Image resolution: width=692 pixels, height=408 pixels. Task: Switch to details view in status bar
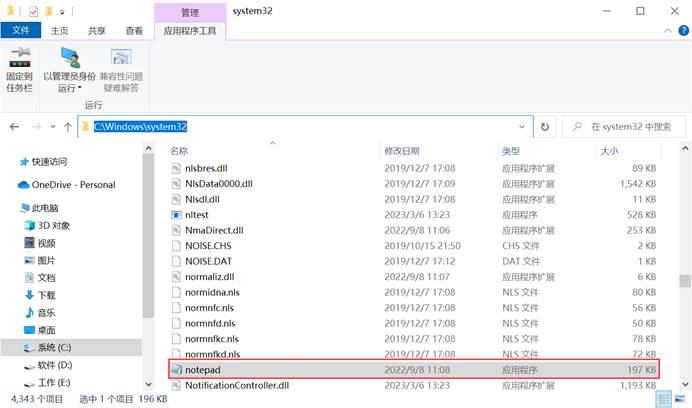click(x=662, y=399)
